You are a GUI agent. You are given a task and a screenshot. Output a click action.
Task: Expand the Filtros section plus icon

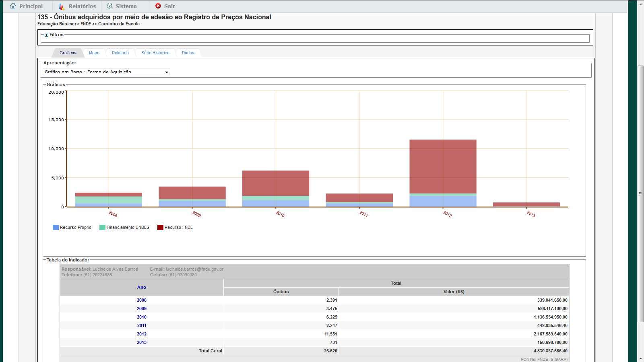46,35
